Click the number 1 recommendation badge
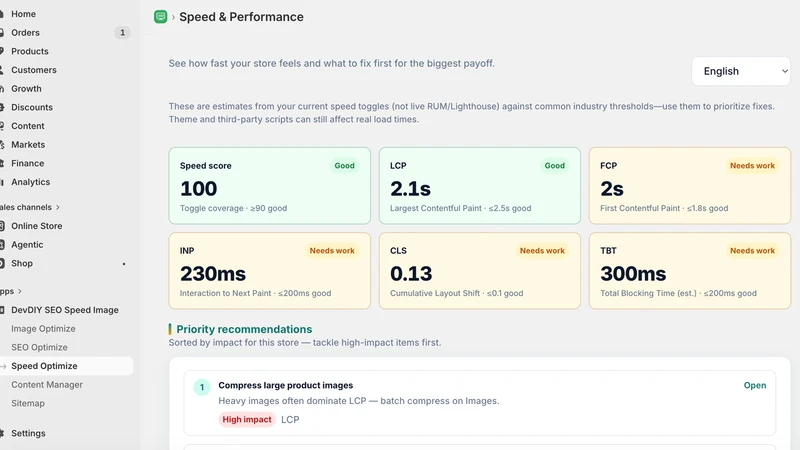This screenshot has height=450, width=800. (202, 387)
